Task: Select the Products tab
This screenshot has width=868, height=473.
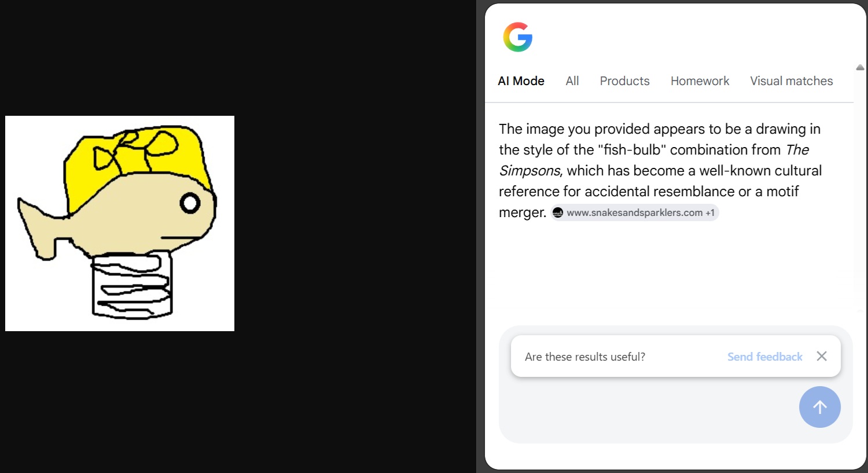Action: click(x=624, y=81)
